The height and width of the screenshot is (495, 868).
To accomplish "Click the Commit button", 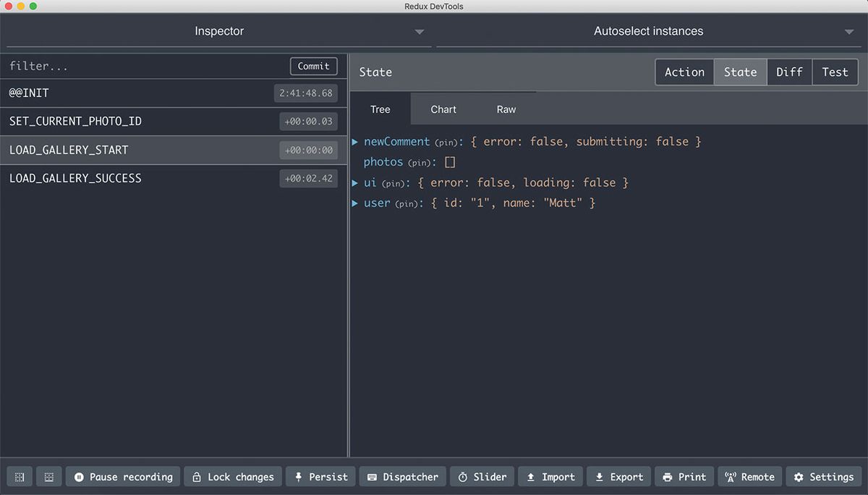I will tap(313, 66).
